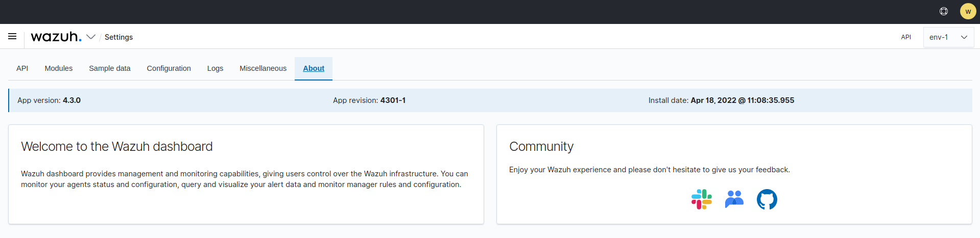The image size is (980, 238).
Task: Click the install date Apr 18, 2022 value
Action: (x=743, y=100)
